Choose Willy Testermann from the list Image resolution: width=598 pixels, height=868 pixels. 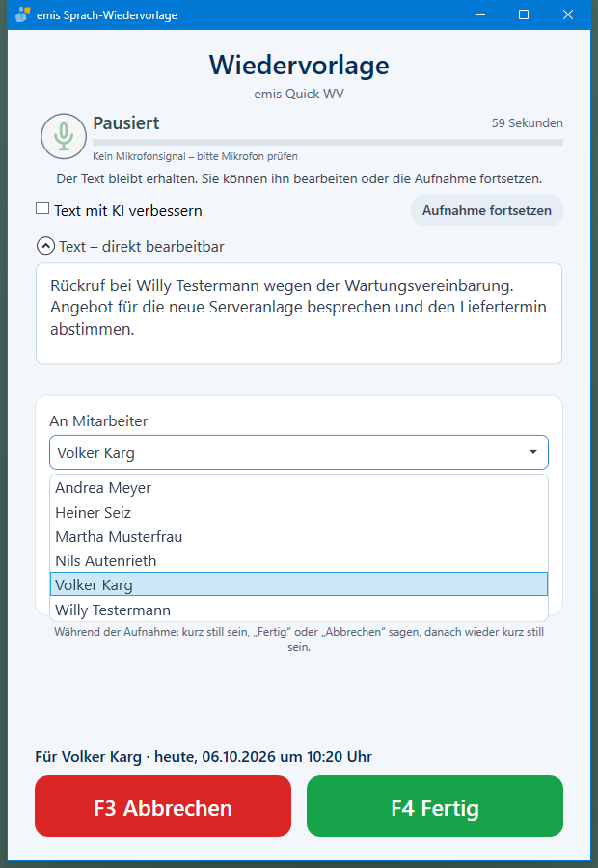[299, 610]
